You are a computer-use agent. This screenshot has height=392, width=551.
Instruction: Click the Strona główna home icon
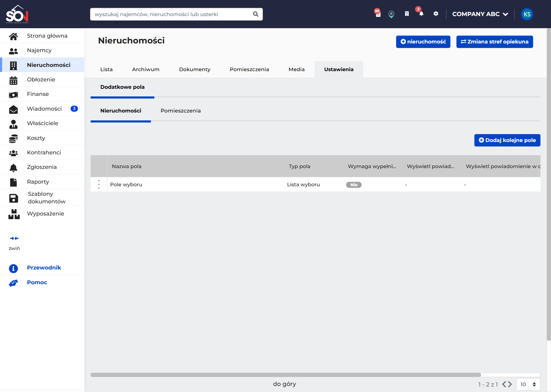click(13, 36)
